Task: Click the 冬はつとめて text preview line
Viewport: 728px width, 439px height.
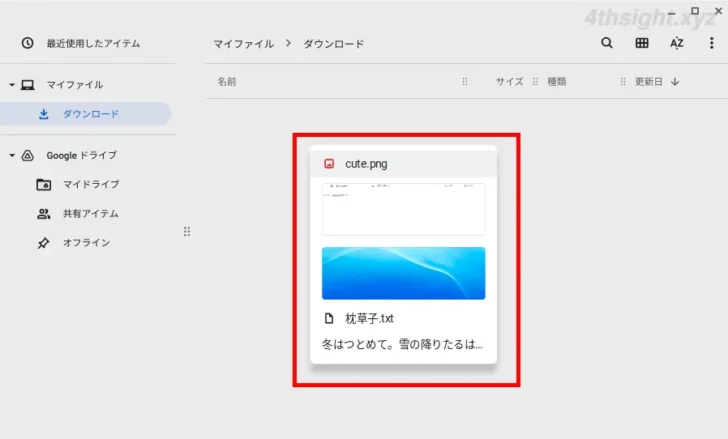Action: pyautogui.click(x=402, y=344)
